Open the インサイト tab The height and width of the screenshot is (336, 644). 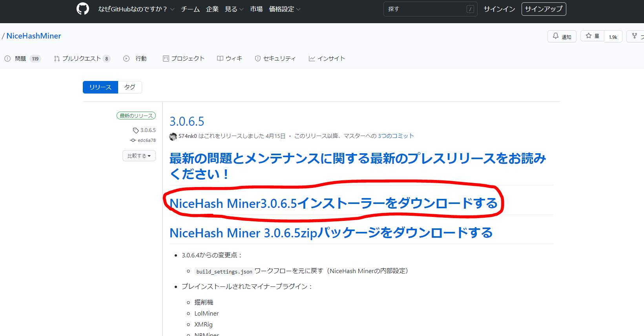point(327,59)
